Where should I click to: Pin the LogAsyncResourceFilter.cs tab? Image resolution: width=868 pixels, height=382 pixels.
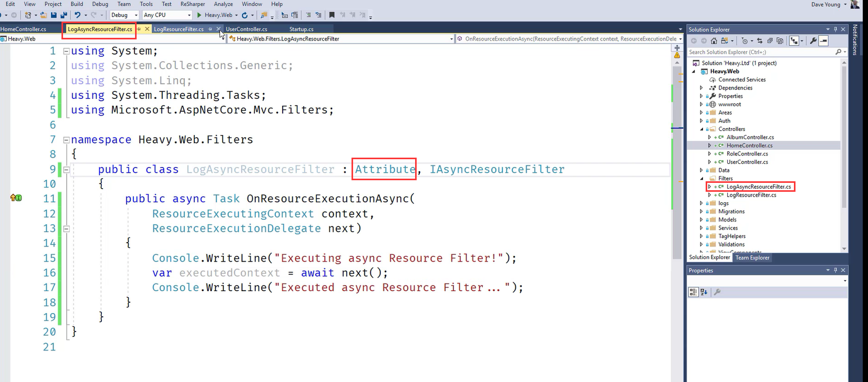coord(139,29)
